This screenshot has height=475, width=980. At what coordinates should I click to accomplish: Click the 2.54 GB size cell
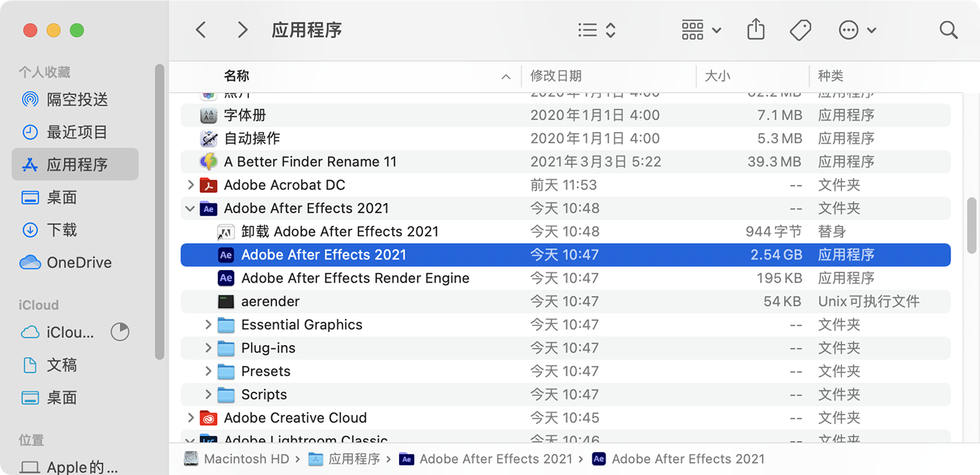pyautogui.click(x=776, y=255)
